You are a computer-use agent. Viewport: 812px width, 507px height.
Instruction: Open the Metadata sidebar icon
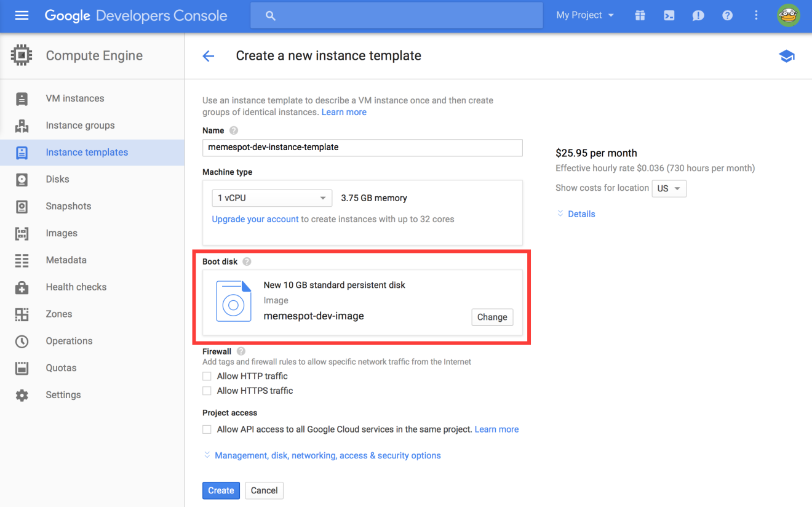pyautogui.click(x=22, y=260)
